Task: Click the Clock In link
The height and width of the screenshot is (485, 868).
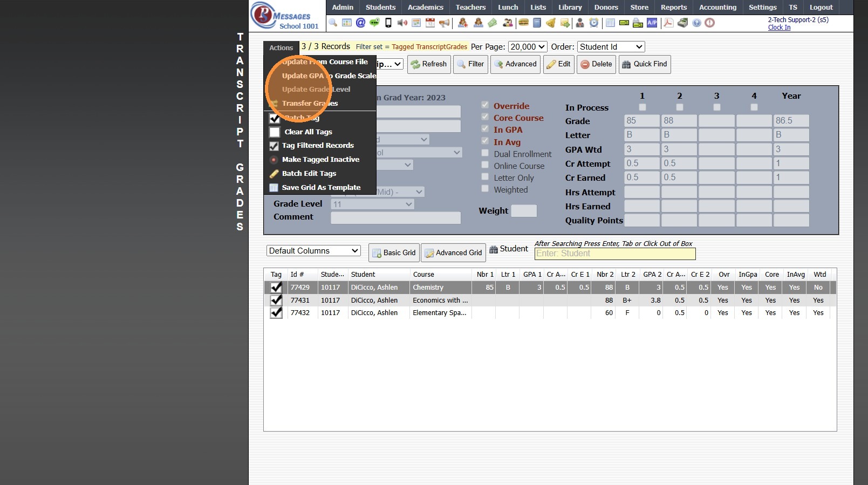Action: pyautogui.click(x=779, y=28)
